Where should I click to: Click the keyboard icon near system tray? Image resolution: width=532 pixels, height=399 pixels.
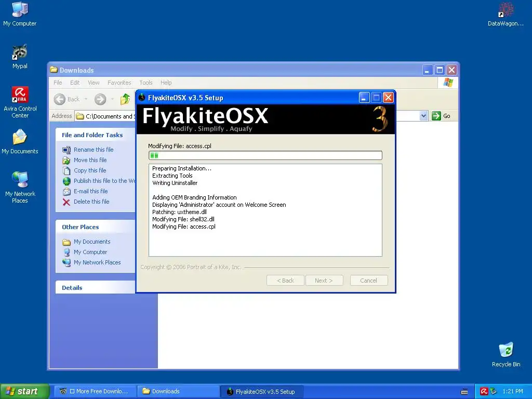click(x=464, y=392)
